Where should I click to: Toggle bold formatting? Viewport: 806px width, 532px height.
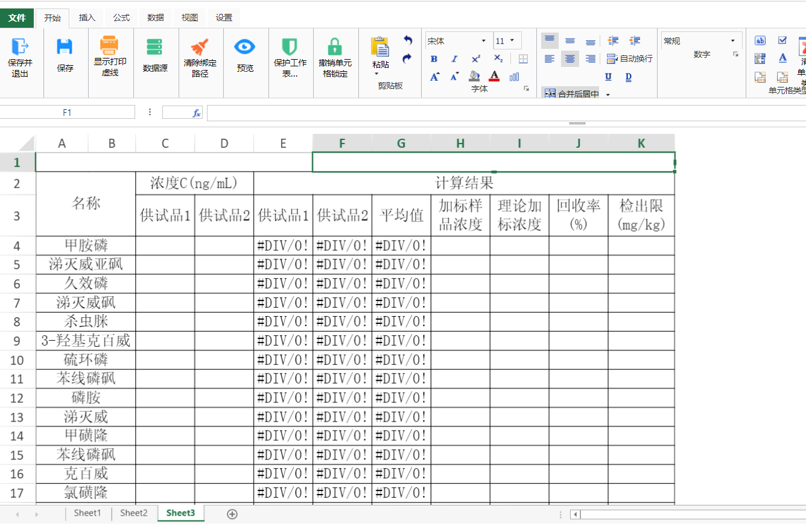point(434,59)
